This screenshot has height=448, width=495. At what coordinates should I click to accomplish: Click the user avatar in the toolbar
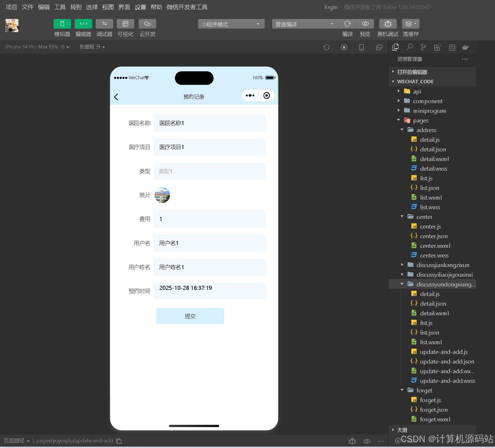point(12,25)
